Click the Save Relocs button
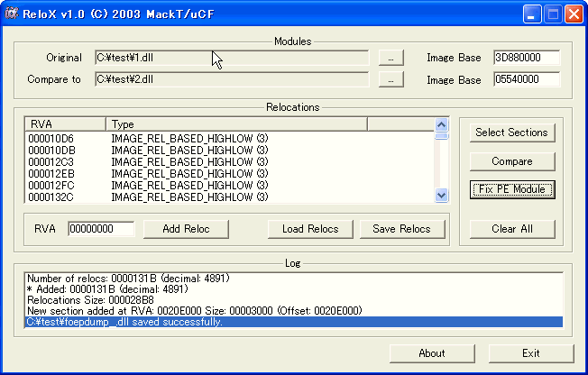The width and height of the screenshot is (588, 375). pyautogui.click(x=402, y=229)
